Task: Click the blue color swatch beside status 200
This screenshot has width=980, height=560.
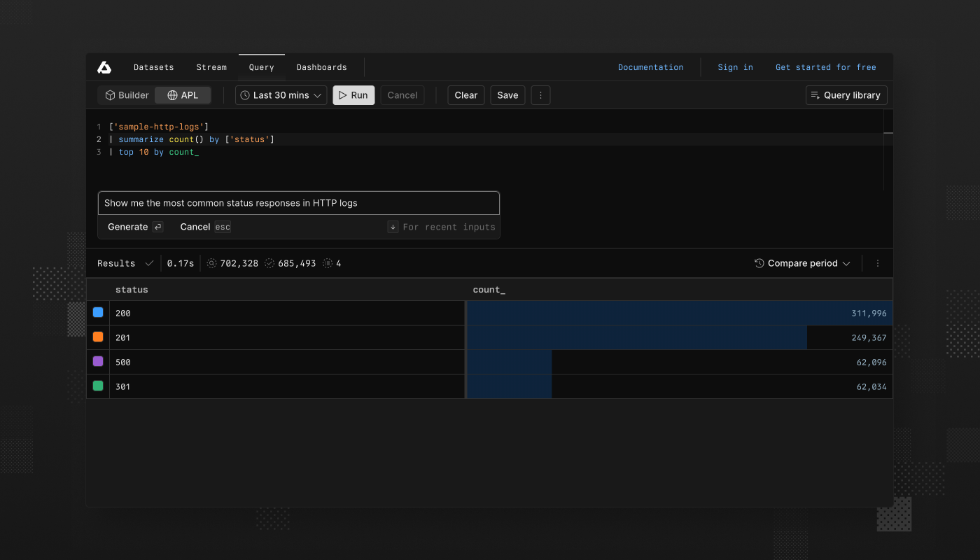Action: (x=97, y=313)
